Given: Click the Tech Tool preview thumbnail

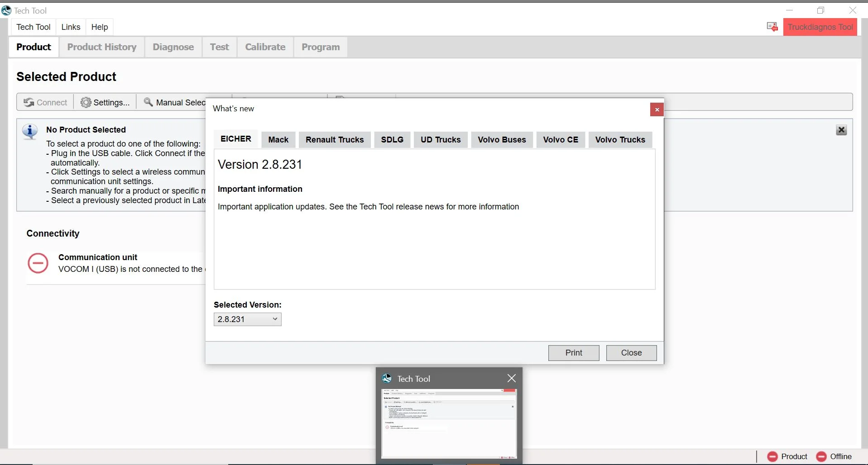Looking at the screenshot, I should point(449,423).
